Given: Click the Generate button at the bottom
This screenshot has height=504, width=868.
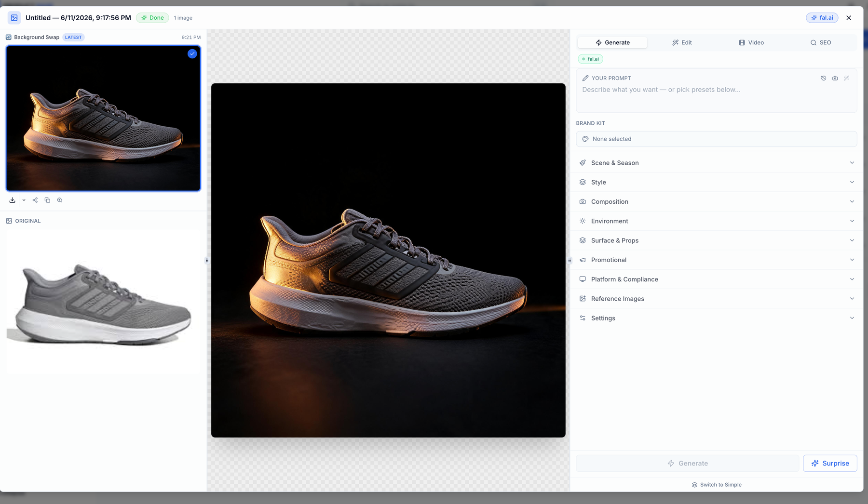Looking at the screenshot, I should (x=687, y=464).
